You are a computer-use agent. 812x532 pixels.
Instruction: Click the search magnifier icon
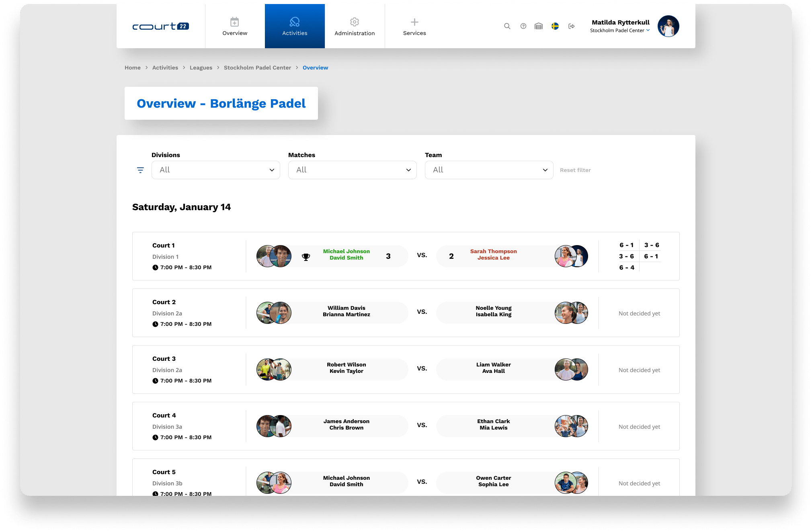(507, 26)
